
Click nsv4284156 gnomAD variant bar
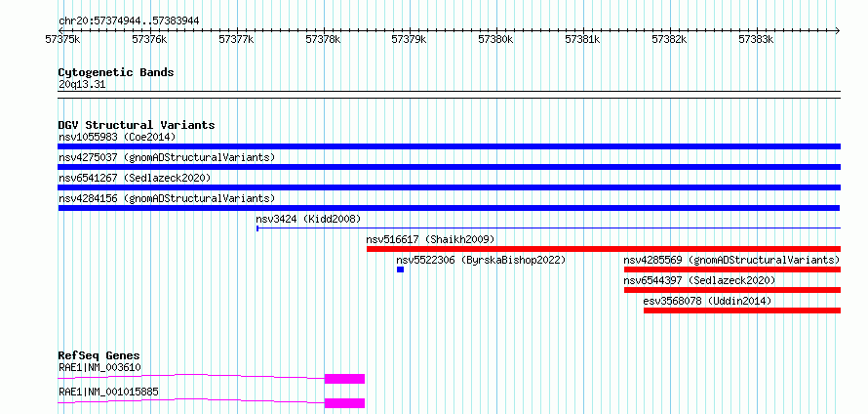[x=449, y=208]
